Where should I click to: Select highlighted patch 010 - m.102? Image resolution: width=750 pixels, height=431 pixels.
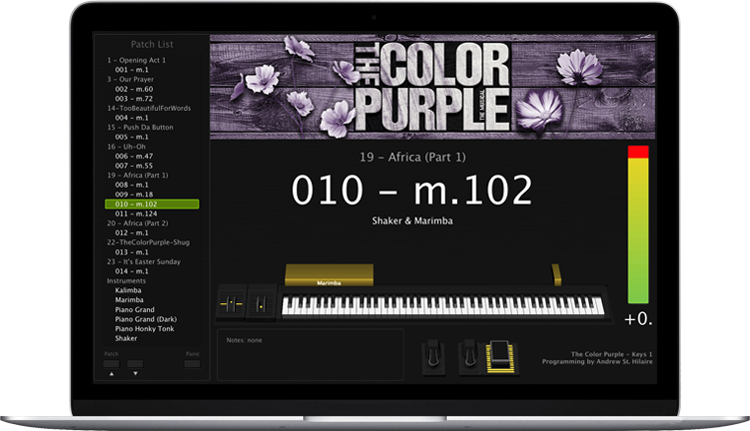pyautogui.click(x=152, y=204)
